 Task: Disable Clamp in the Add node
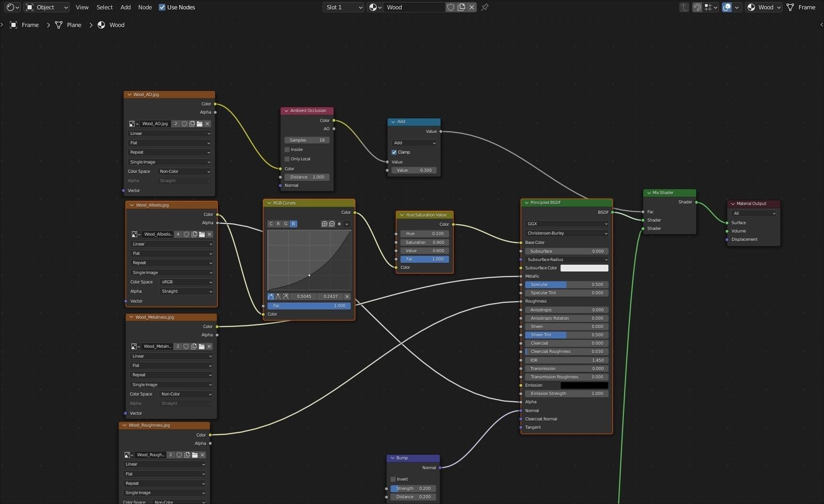pyautogui.click(x=394, y=152)
